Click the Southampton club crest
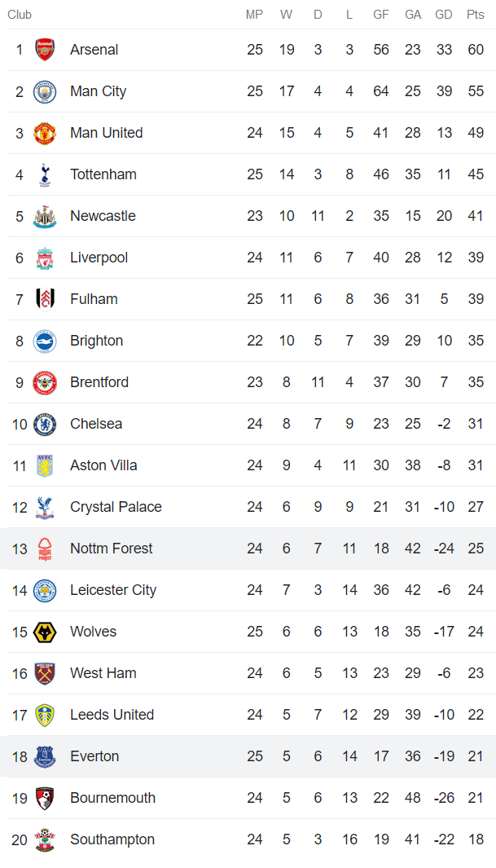The width and height of the screenshot is (496, 868). tap(45, 839)
